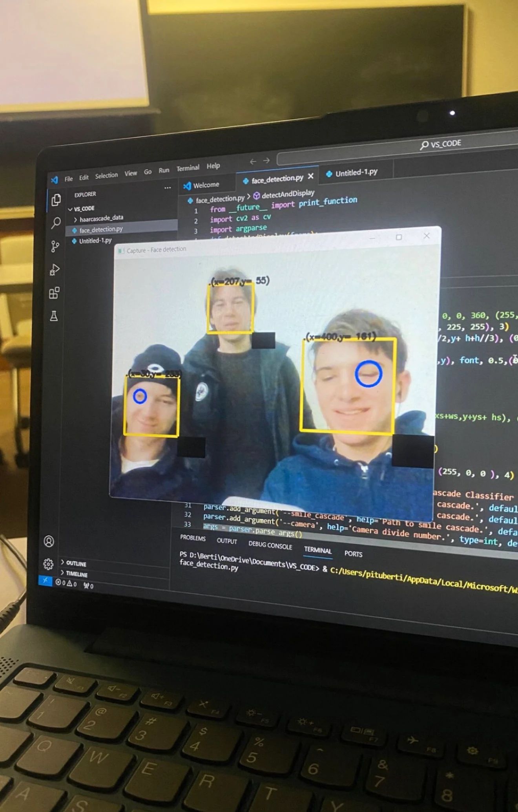
Task: Open the Edit menu
Action: (84, 177)
